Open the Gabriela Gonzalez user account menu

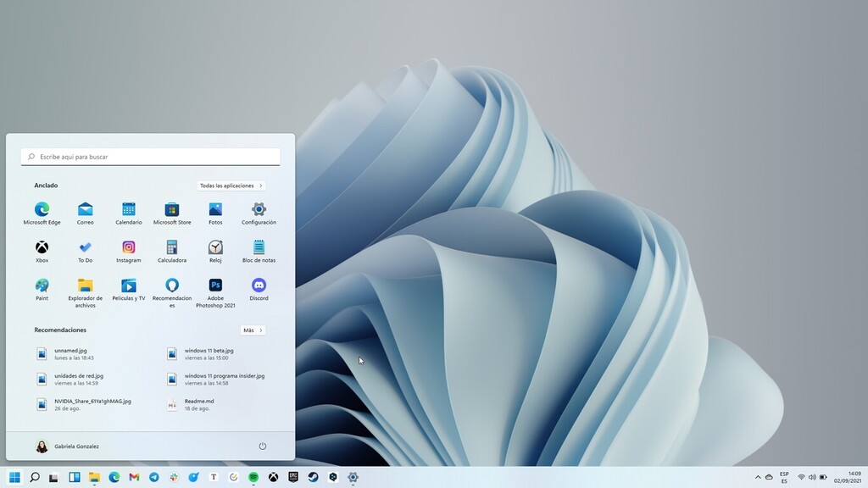tap(67, 446)
